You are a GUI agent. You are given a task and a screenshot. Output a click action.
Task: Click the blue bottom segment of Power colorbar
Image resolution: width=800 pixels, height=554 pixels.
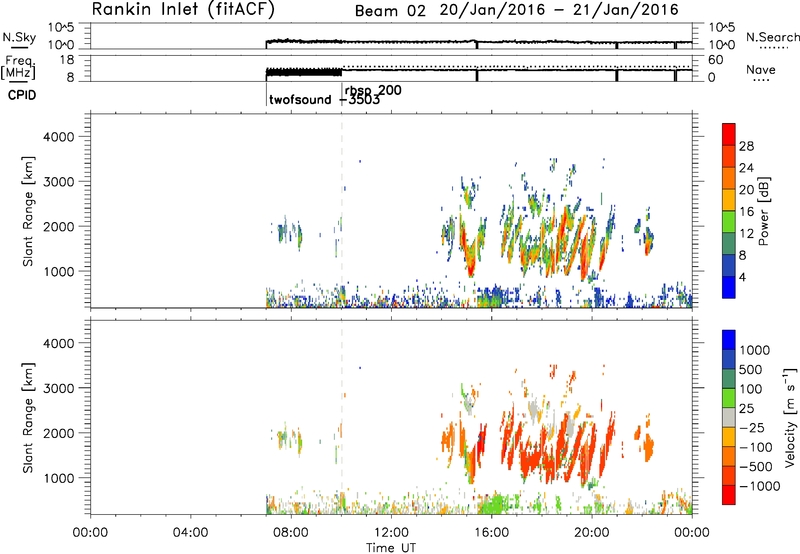(x=729, y=287)
